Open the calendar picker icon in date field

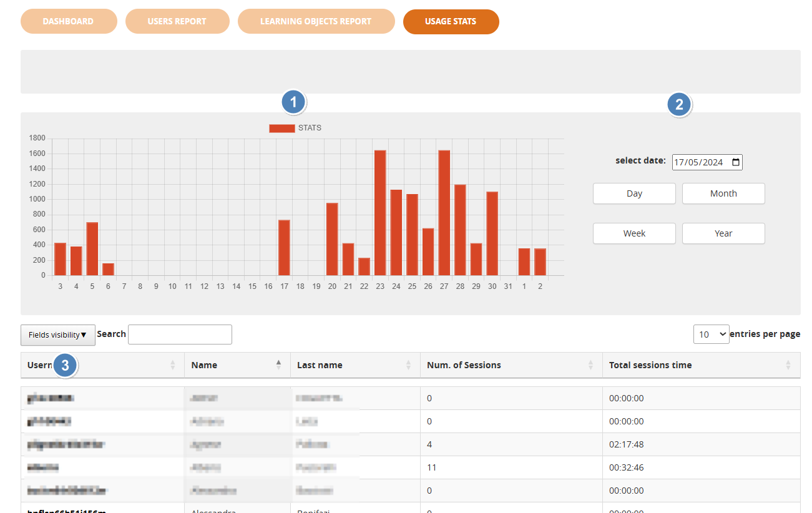736,162
